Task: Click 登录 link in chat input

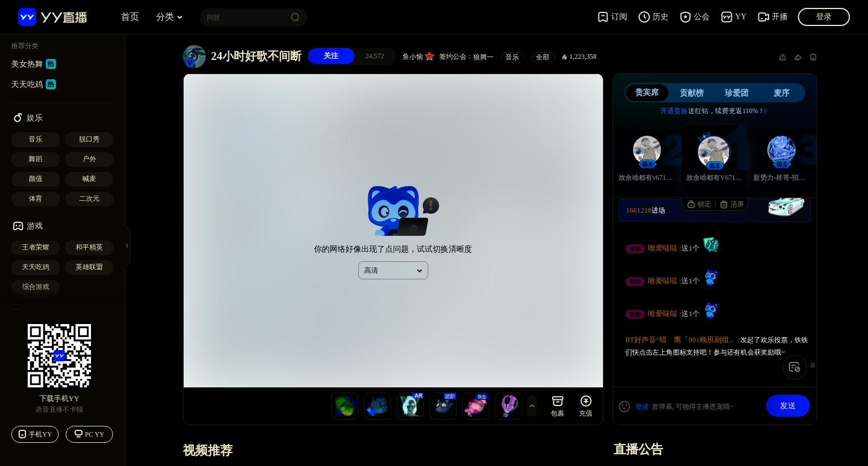Action: [x=642, y=407]
